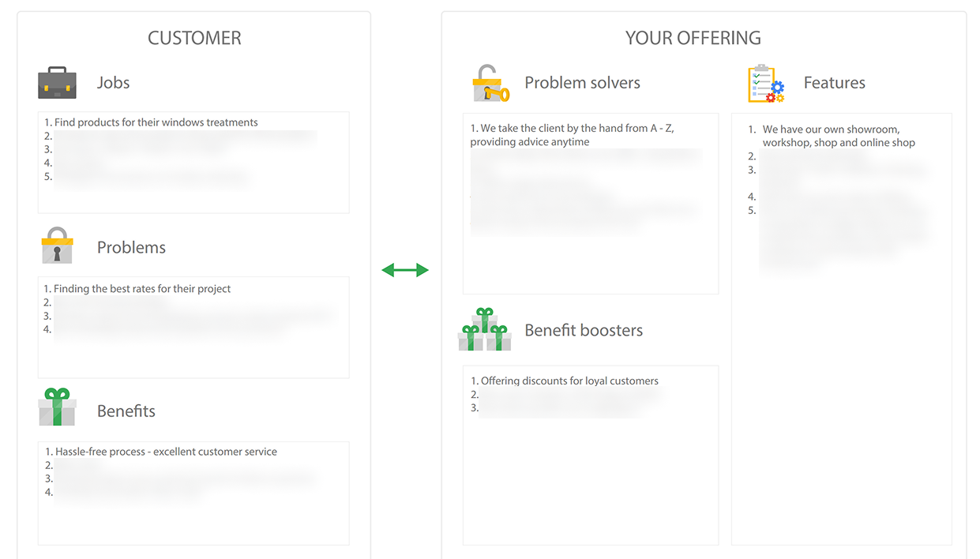
Task: Select the Jobs section heading
Action: pyautogui.click(x=113, y=83)
